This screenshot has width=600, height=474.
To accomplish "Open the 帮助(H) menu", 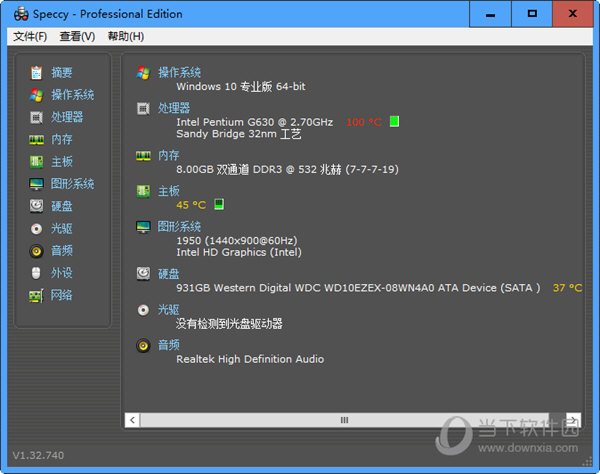I will tap(126, 36).
